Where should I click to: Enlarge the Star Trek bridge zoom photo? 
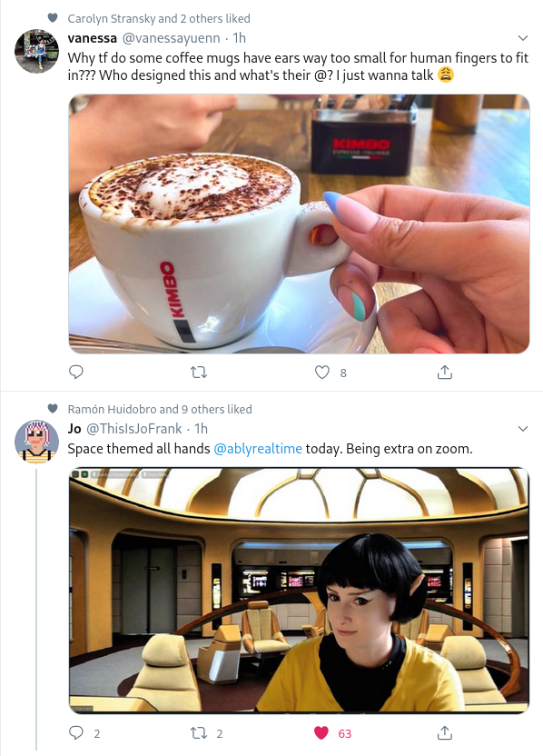click(299, 590)
